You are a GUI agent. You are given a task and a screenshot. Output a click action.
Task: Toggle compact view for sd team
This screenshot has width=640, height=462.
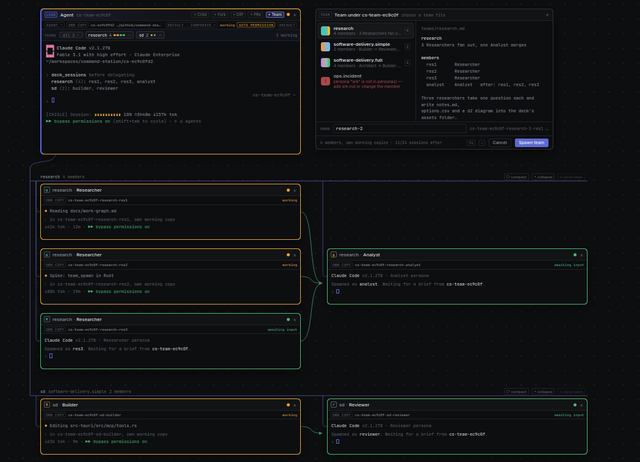point(516,391)
